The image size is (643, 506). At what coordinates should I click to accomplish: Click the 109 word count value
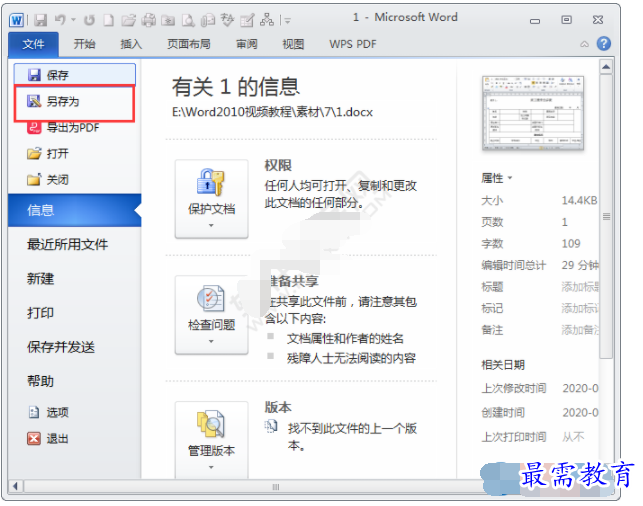tap(571, 244)
